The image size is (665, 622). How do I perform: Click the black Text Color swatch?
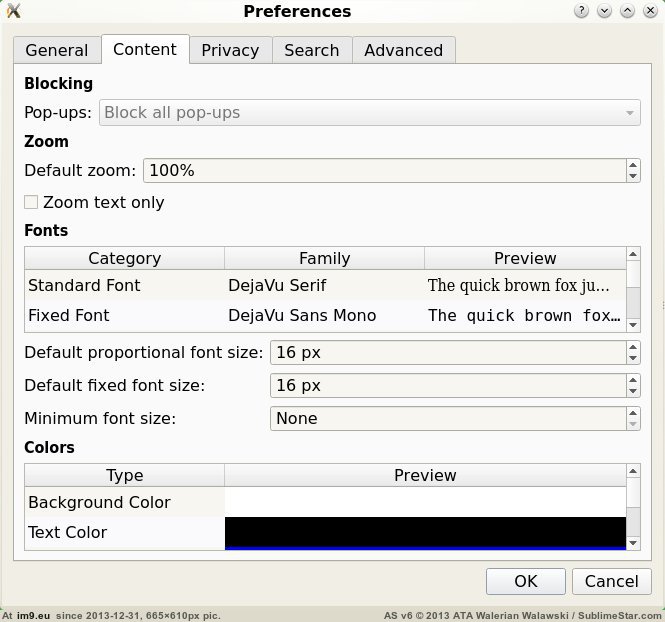coord(425,531)
